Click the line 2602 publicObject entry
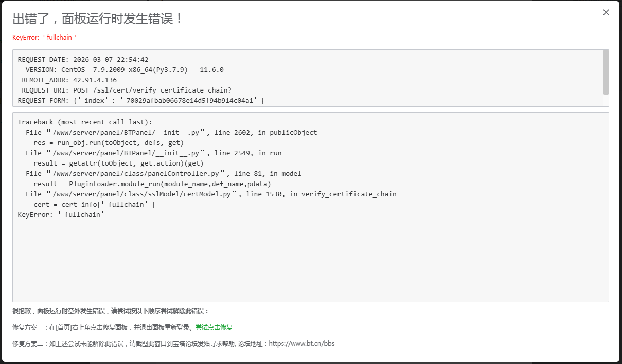This screenshot has height=364, width=622. [171, 133]
